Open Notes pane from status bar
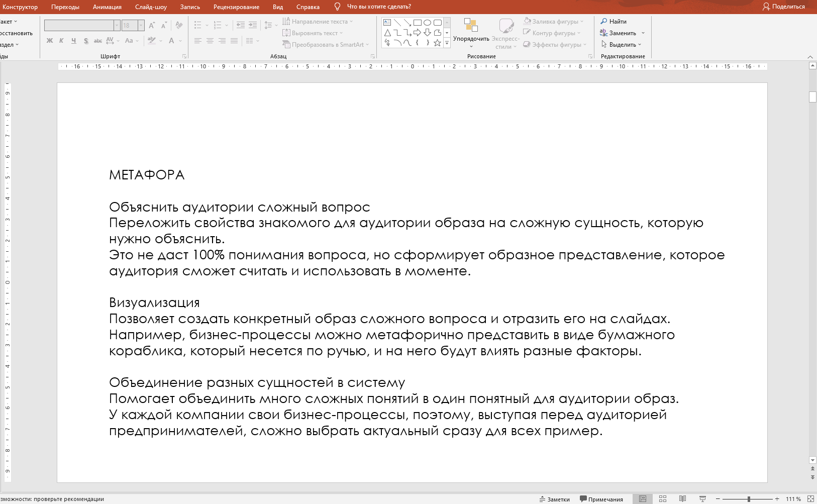 point(555,499)
